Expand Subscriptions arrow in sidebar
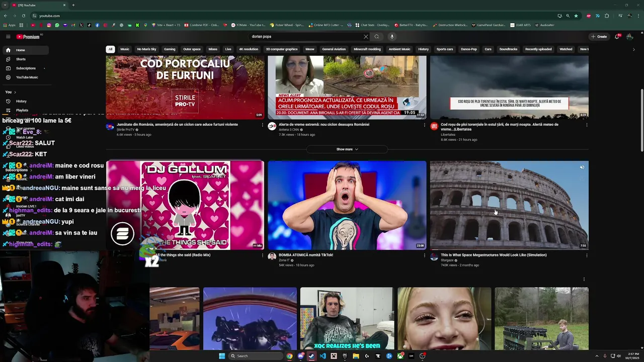This screenshot has width=644, height=362. 44,68
